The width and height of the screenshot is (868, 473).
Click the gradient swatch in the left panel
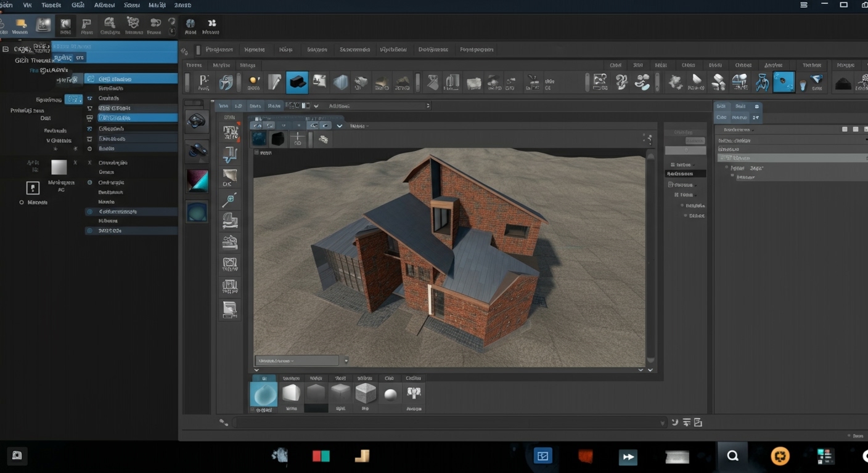coord(59,166)
